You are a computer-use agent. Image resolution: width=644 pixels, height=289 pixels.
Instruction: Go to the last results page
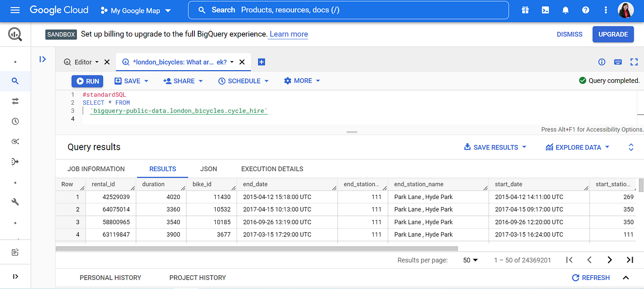(630, 260)
